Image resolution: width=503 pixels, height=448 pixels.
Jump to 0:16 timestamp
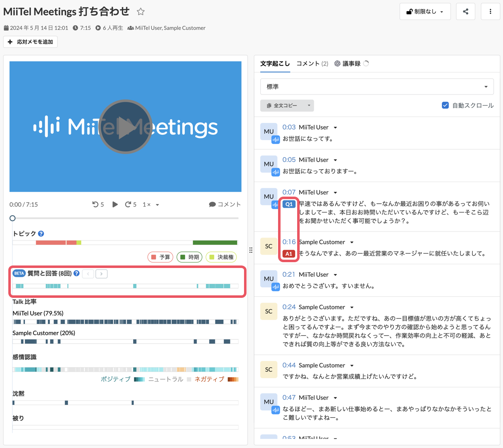click(289, 242)
